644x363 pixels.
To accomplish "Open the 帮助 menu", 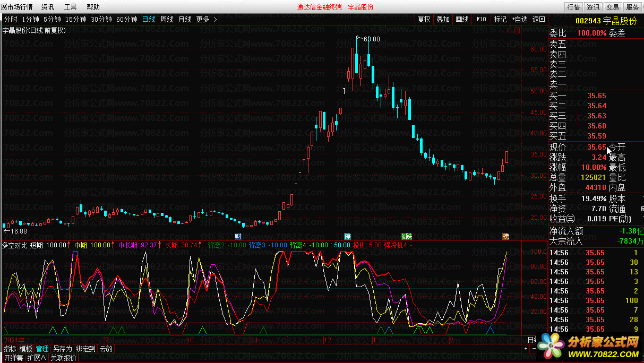I will pos(93,7).
